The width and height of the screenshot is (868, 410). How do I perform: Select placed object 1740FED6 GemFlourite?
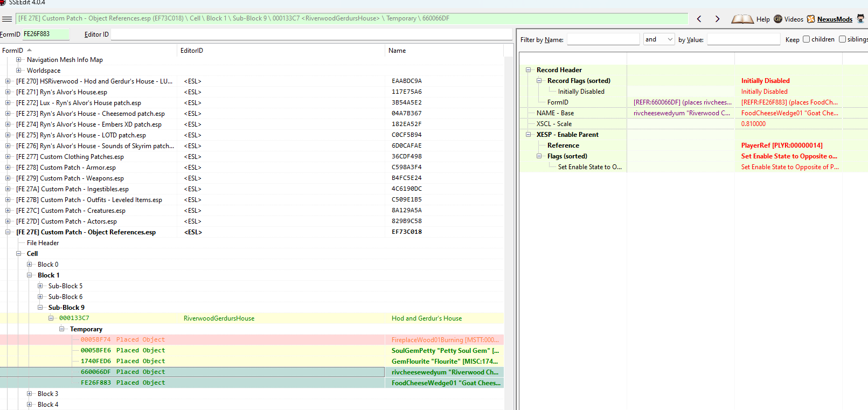click(252, 362)
